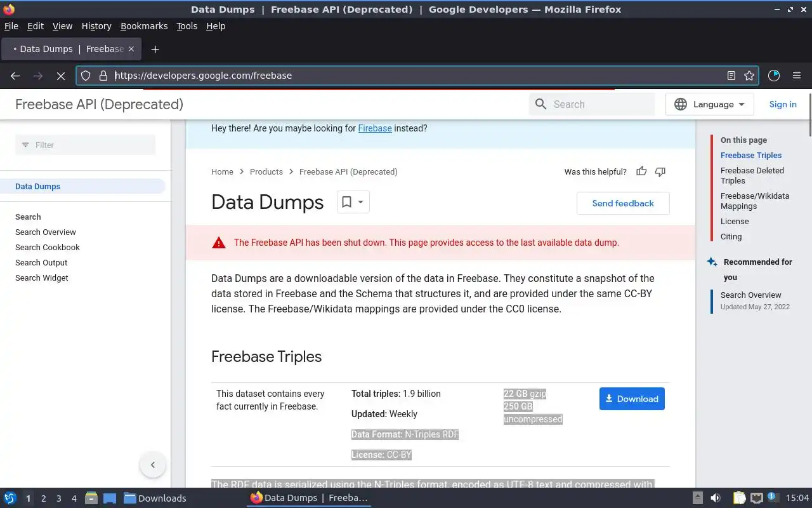
Task: Collapse the left navigation with chevron button
Action: pos(153,465)
